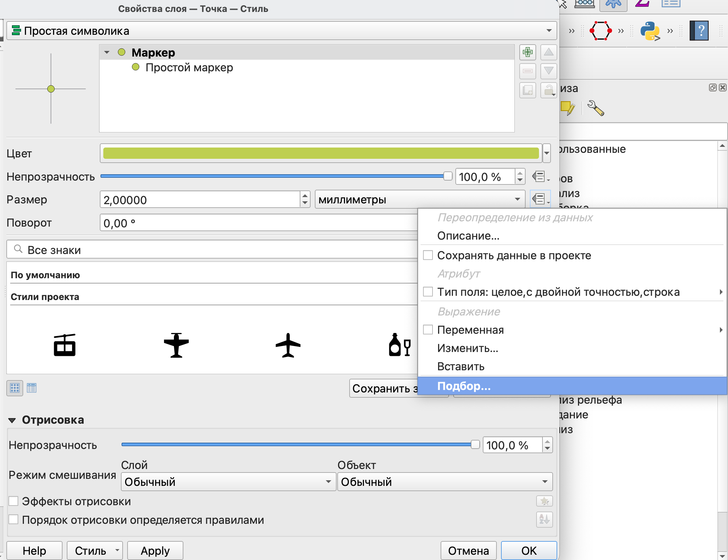728x560 pixels.
Task: Click the green add symbol layer icon
Action: point(527,52)
